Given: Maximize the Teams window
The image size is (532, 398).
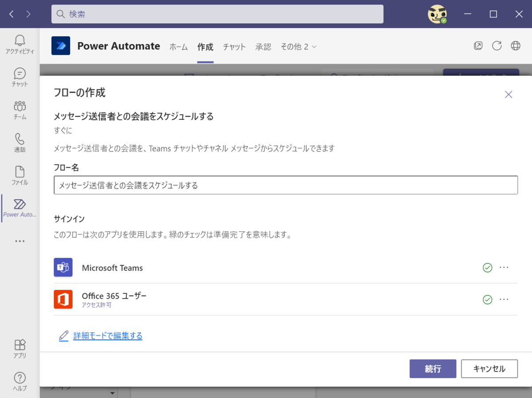Looking at the screenshot, I should coord(493,14).
